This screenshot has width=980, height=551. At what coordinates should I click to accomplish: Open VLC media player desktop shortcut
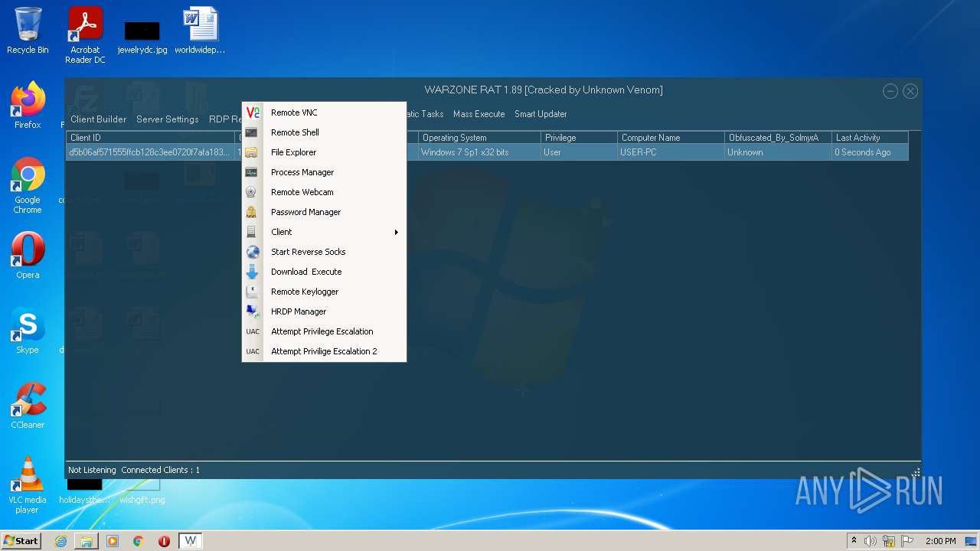pyautogui.click(x=28, y=485)
